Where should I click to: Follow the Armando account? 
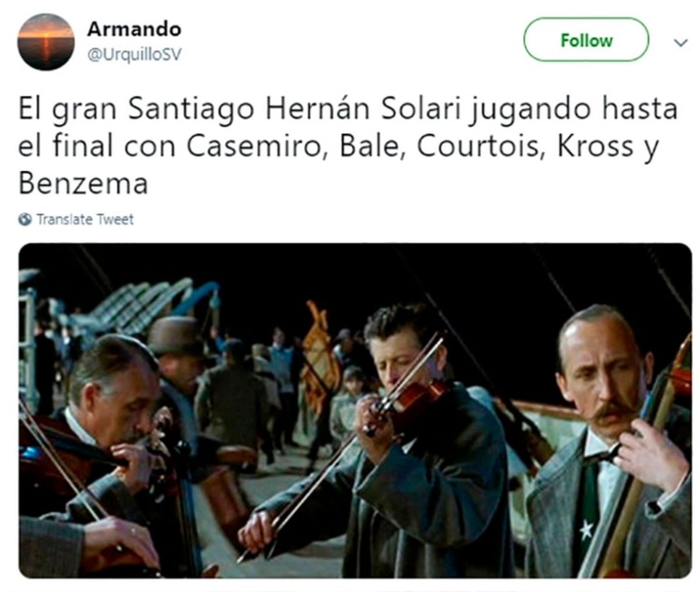(x=586, y=40)
